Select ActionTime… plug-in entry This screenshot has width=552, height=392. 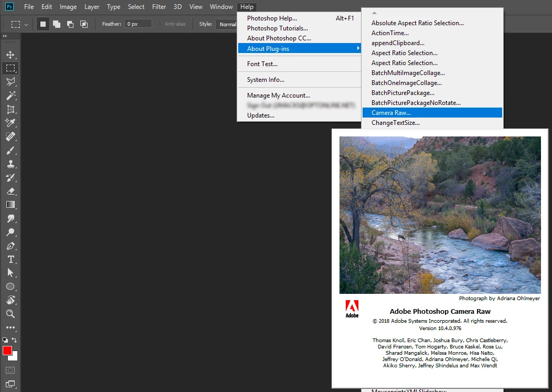pos(432,33)
